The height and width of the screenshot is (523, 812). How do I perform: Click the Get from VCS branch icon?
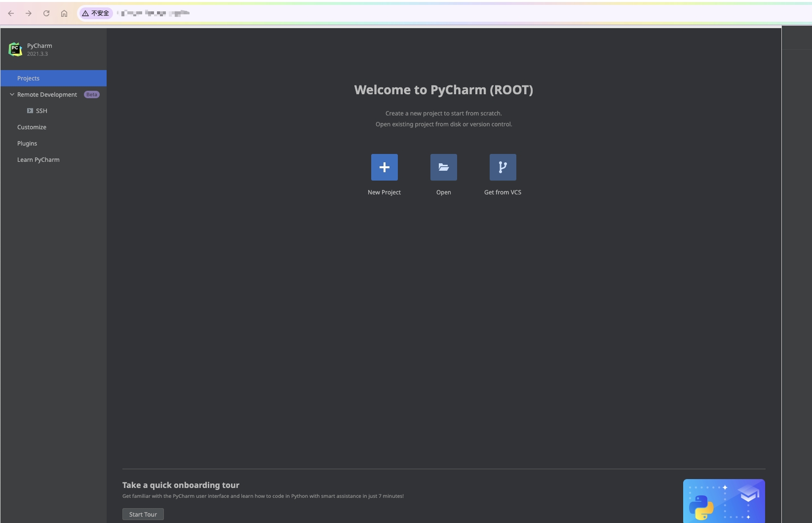pyautogui.click(x=503, y=167)
